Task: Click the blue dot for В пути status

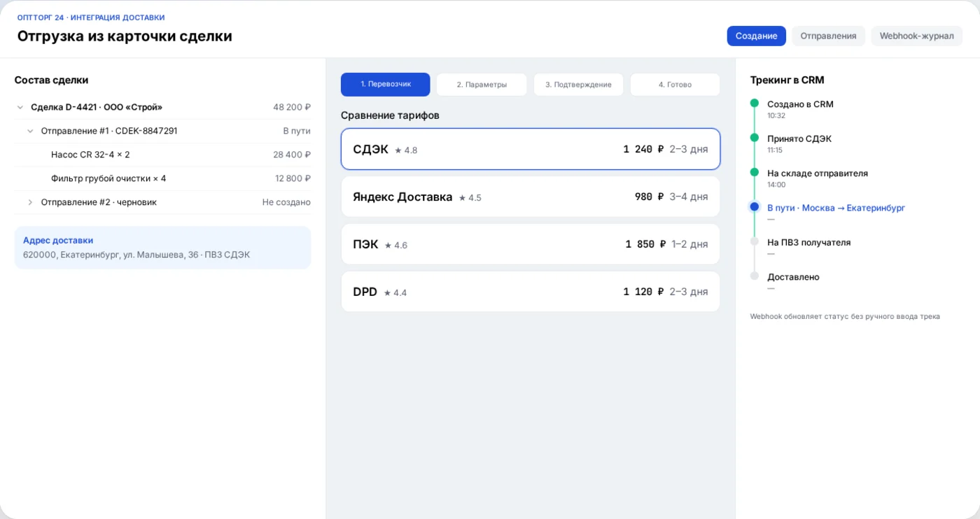Action: [754, 207]
